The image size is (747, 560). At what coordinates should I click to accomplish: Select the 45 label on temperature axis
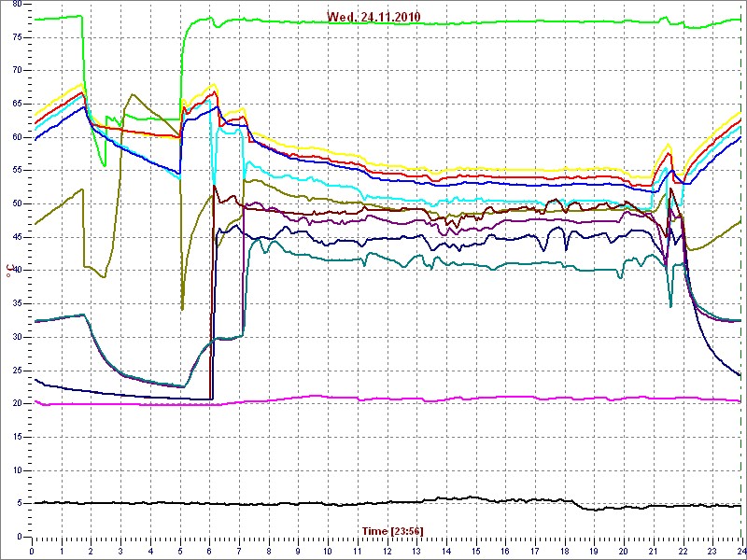[16, 237]
